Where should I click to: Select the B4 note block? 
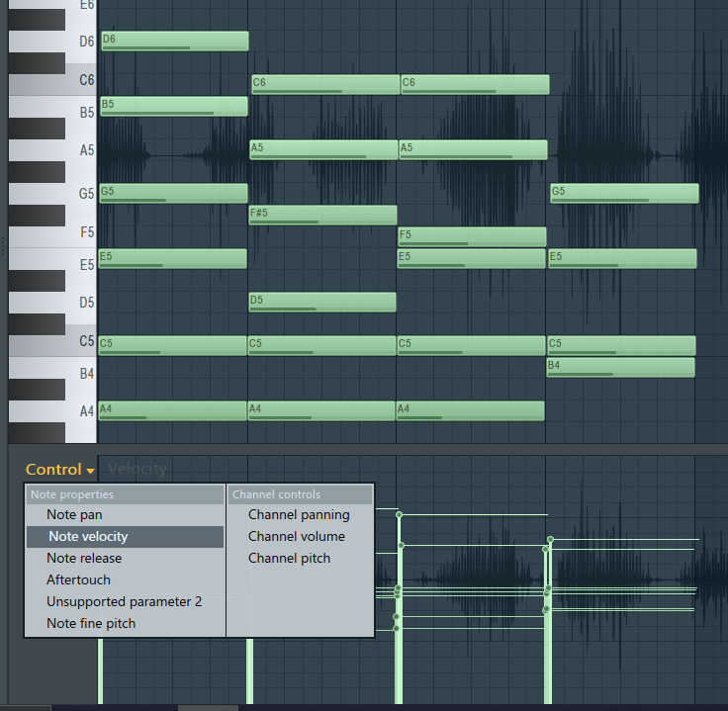click(621, 367)
